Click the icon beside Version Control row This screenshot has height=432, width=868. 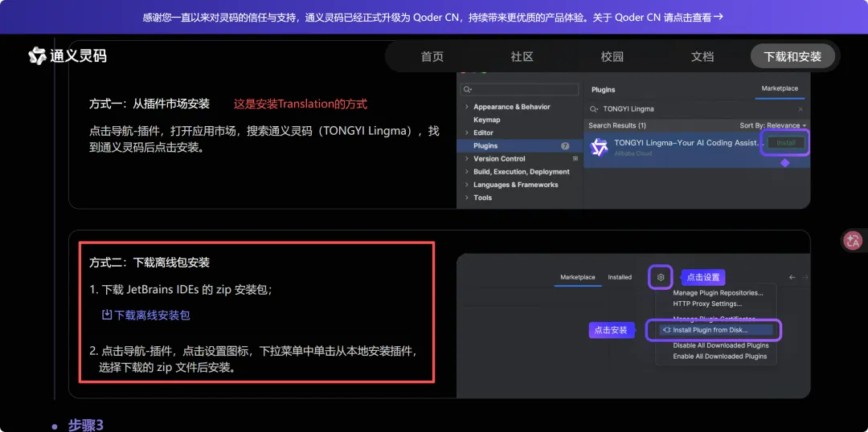point(575,159)
